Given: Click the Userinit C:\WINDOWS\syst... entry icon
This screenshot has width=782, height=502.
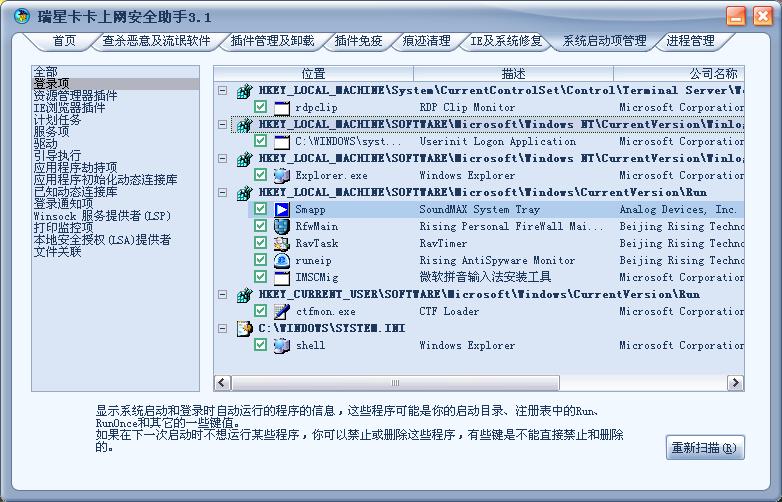Looking at the screenshot, I should [282, 142].
